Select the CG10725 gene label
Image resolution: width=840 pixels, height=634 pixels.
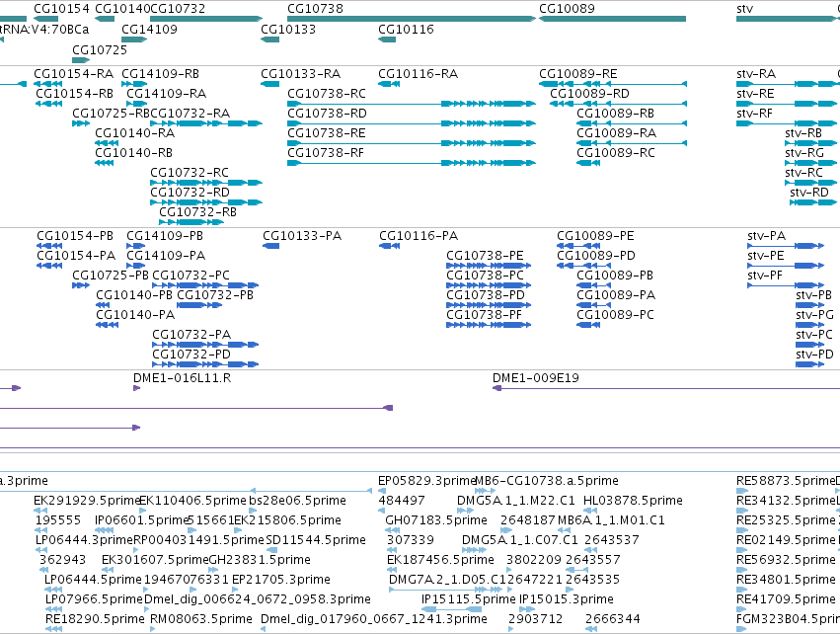click(x=100, y=49)
